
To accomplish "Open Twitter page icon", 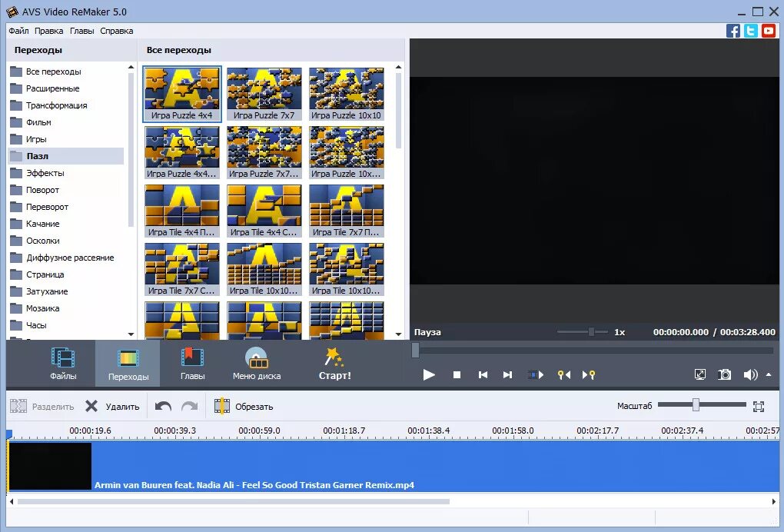I will pyautogui.click(x=750, y=31).
